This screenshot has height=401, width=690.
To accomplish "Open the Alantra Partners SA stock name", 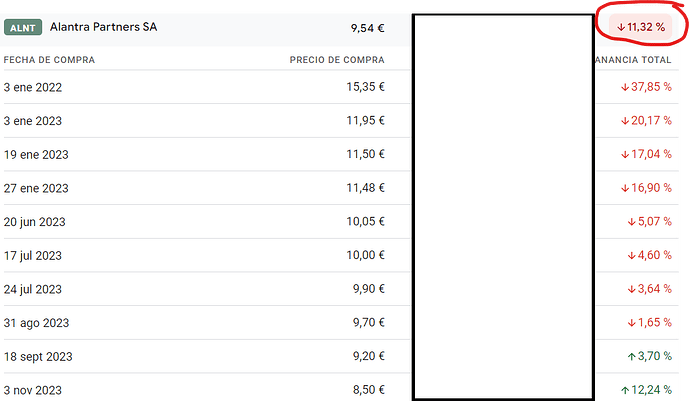I will tap(103, 27).
